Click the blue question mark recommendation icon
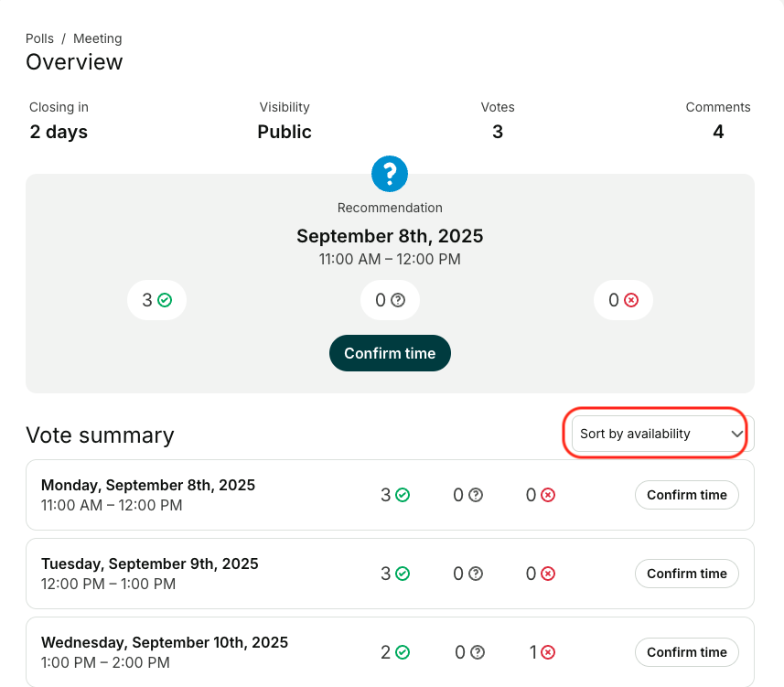 point(390,174)
